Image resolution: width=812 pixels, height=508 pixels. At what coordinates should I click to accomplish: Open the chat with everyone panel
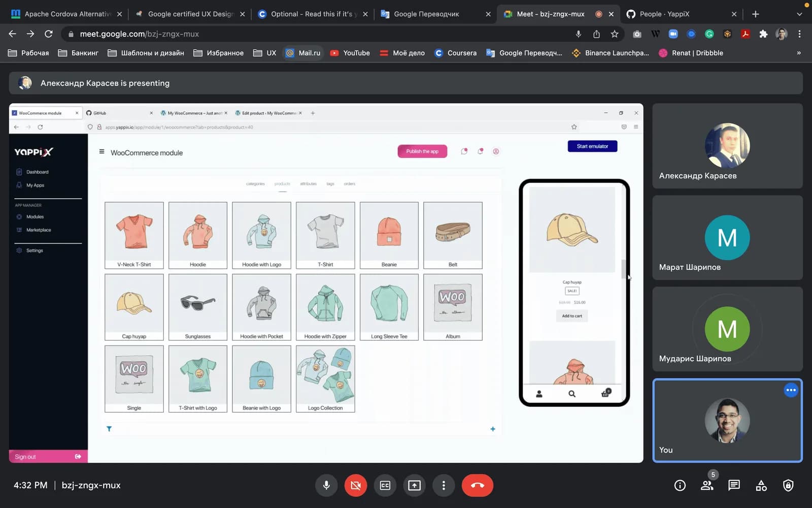(734, 486)
